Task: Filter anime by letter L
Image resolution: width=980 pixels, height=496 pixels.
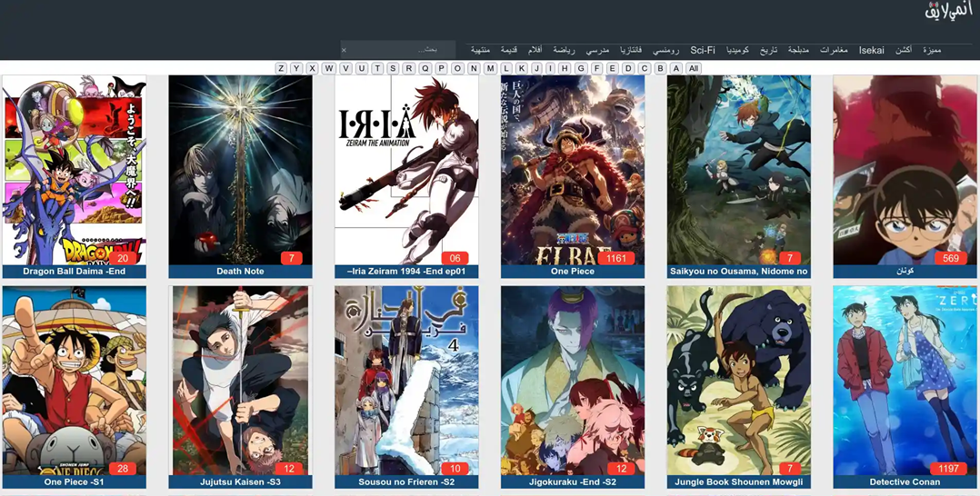Action: pyautogui.click(x=506, y=68)
